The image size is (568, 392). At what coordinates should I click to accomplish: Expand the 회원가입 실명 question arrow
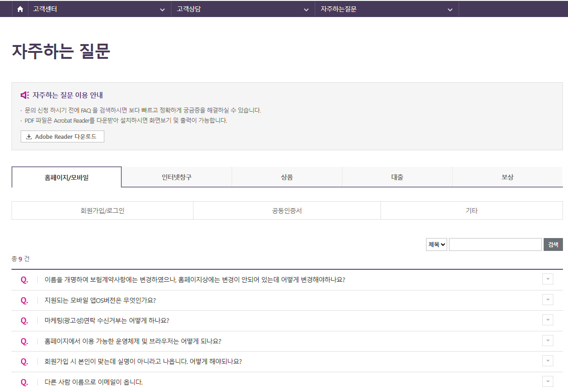[x=548, y=361]
